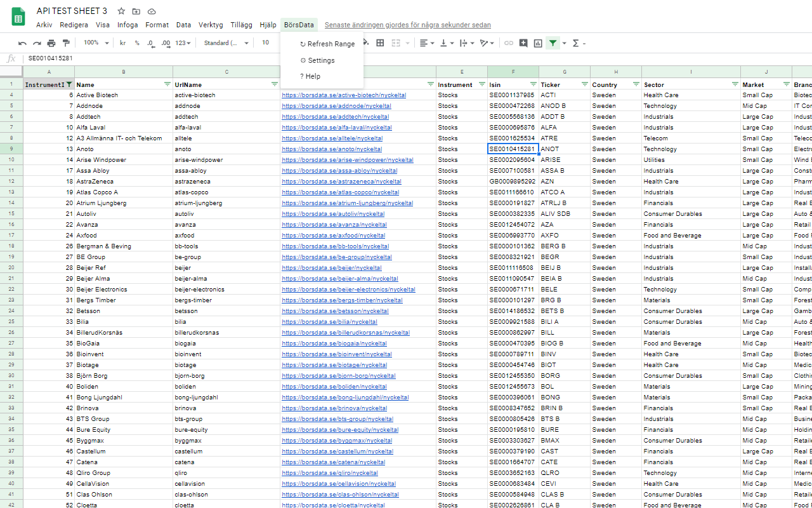Screen dimensions: 812x508
Task: Print the spreadsheet
Action: 51,43
